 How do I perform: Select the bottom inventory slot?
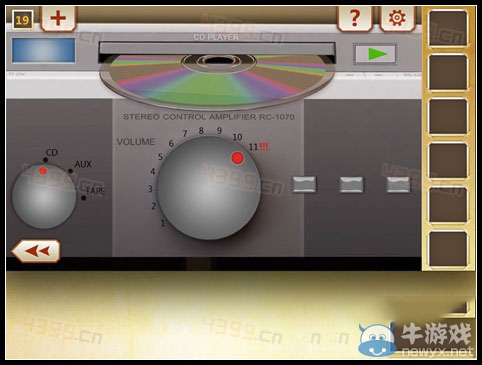[x=448, y=249]
